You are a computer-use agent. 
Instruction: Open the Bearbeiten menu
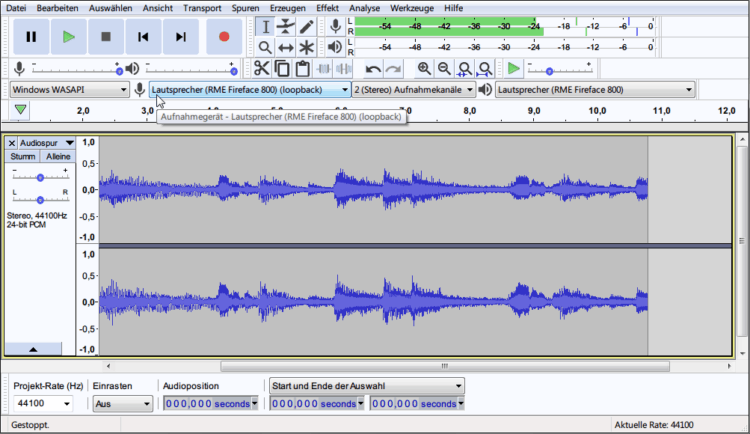[x=57, y=8]
